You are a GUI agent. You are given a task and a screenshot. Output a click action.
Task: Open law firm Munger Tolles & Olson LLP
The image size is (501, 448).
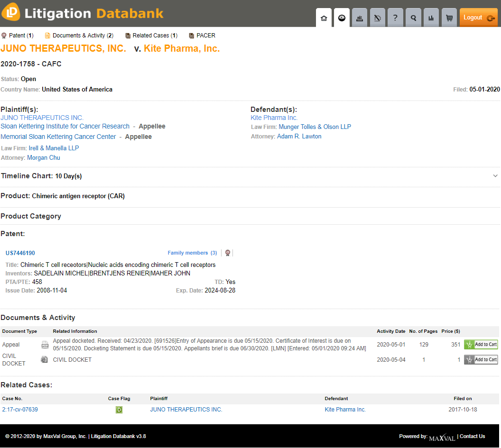click(x=315, y=127)
